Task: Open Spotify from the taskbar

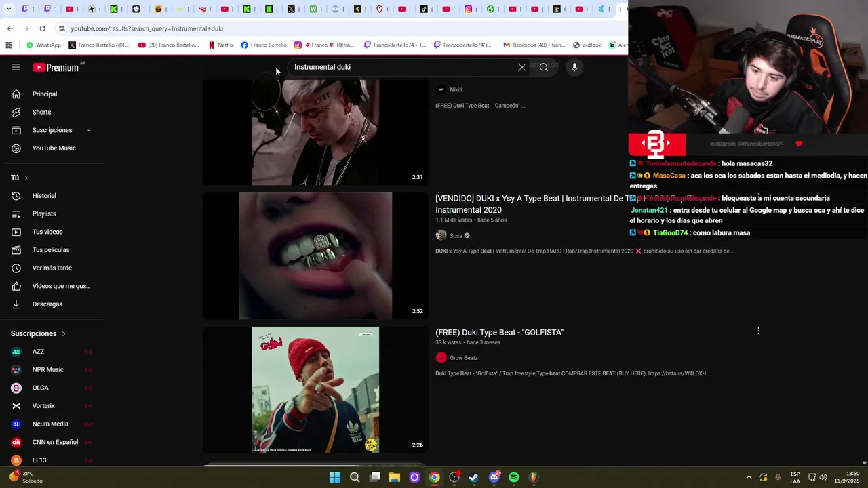Action: 514,477
